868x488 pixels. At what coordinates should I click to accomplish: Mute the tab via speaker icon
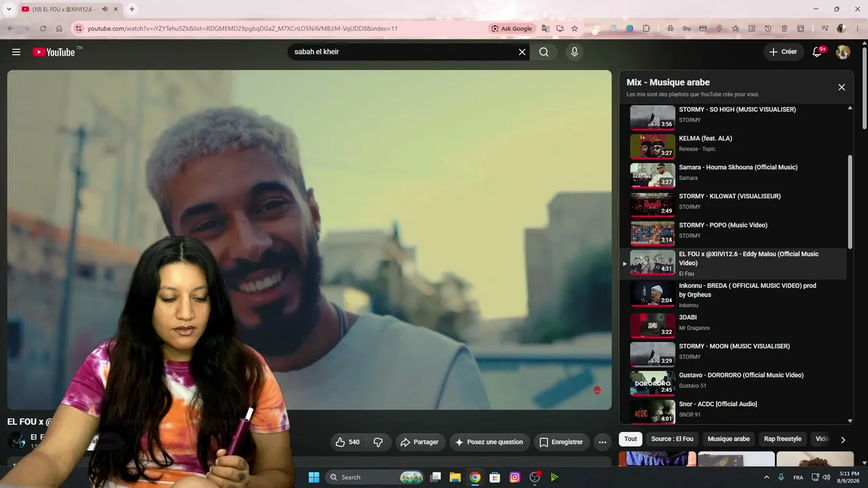click(x=104, y=9)
